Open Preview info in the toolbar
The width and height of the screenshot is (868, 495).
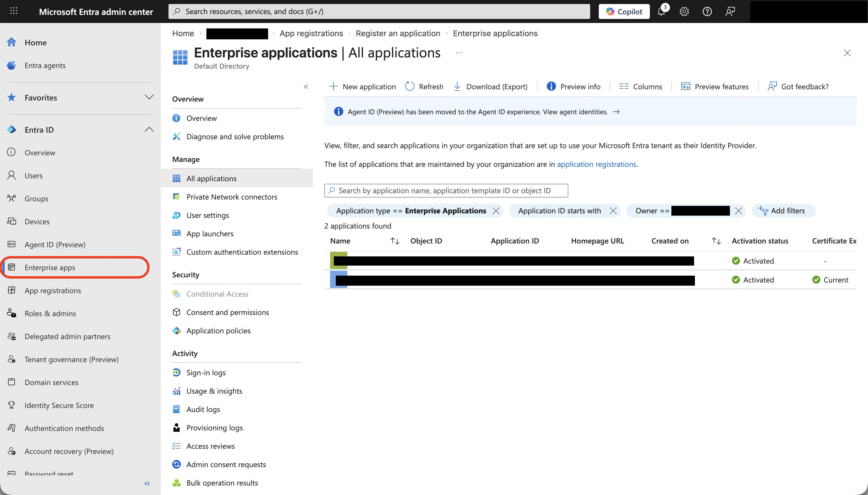[573, 87]
